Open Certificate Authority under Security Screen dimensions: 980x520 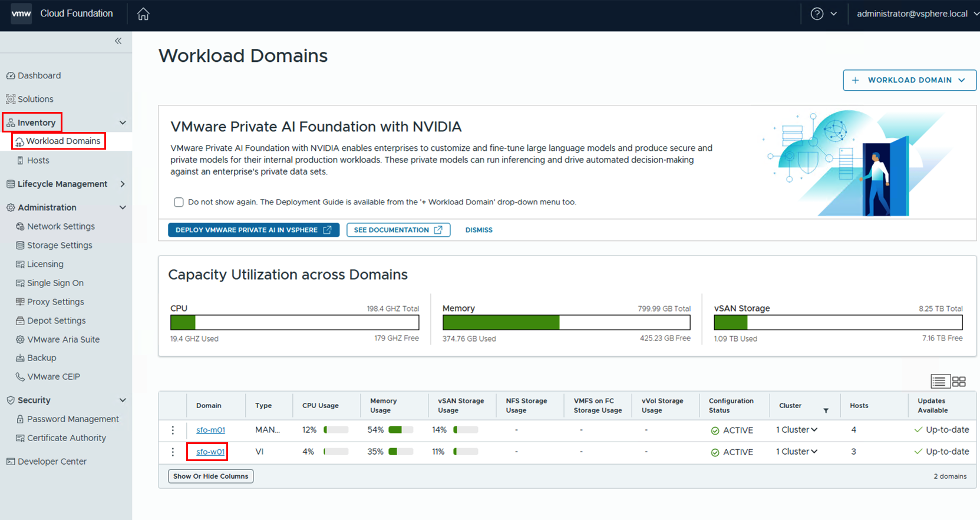(66, 438)
